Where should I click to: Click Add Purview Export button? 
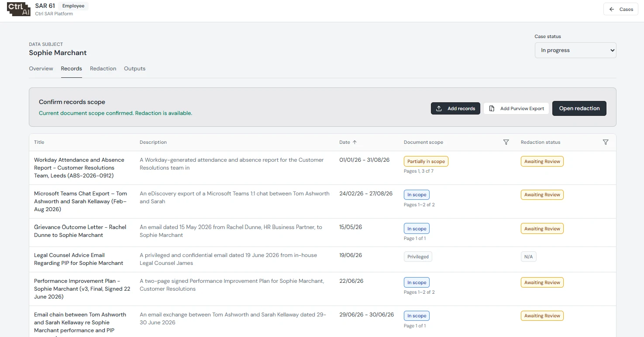pyautogui.click(x=516, y=108)
